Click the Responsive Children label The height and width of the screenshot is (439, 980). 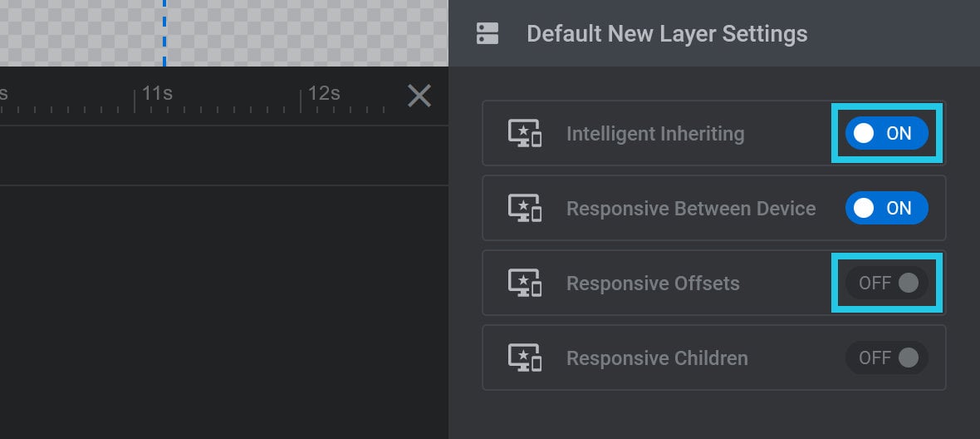coord(657,358)
